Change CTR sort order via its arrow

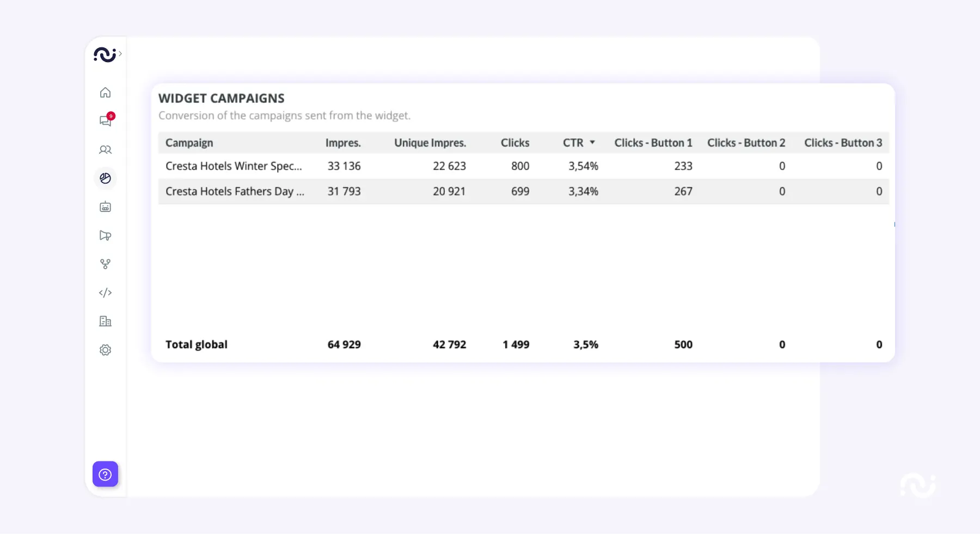pyautogui.click(x=593, y=142)
